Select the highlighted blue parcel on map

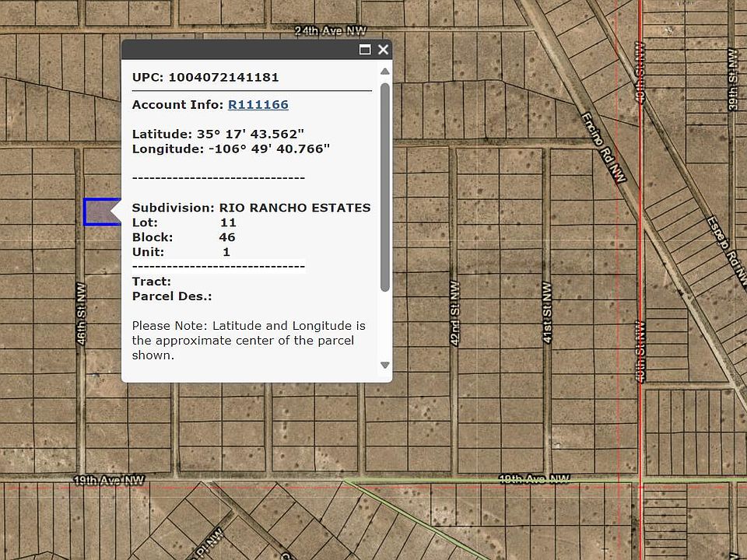click(x=101, y=212)
